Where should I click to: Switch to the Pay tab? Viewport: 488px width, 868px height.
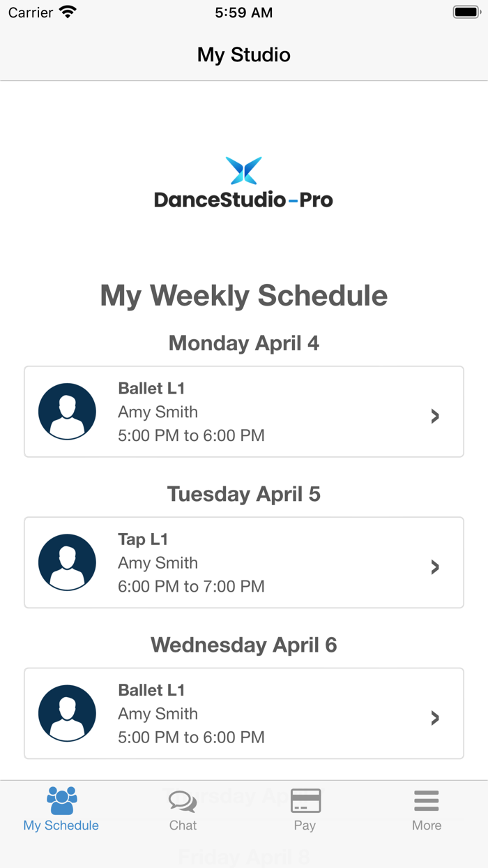click(x=305, y=809)
